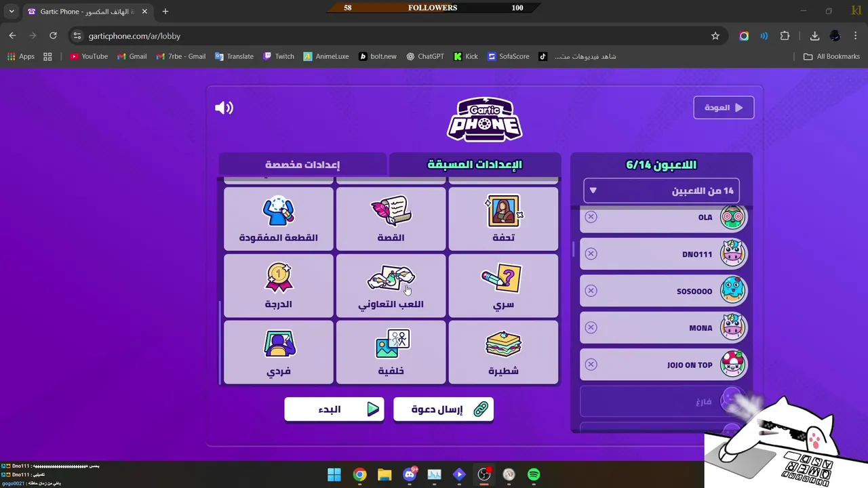Open the 14 من اللاعبين player count dropdown

tap(661, 190)
